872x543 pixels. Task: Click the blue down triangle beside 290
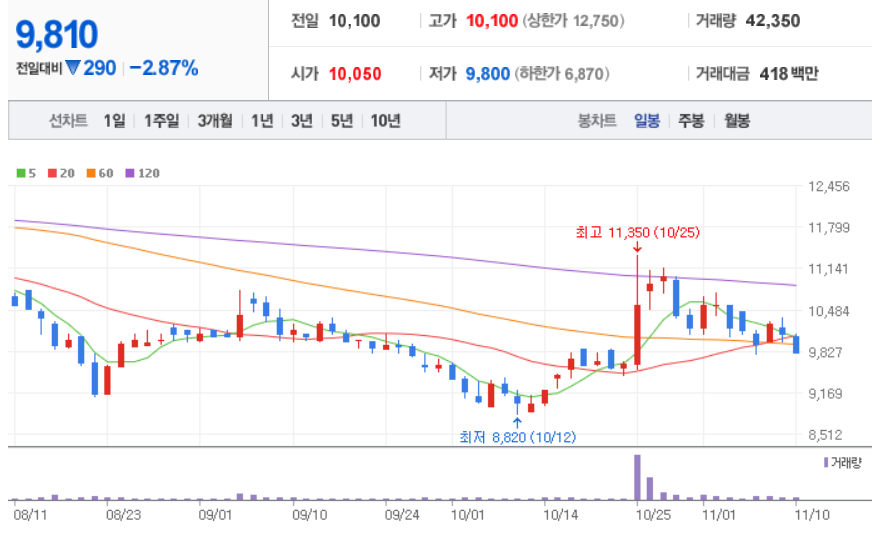click(73, 68)
